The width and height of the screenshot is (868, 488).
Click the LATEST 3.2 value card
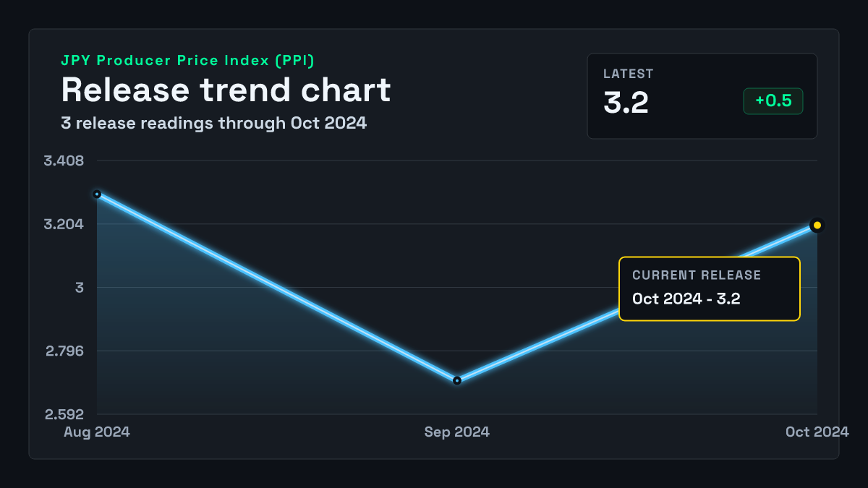pyautogui.click(x=702, y=96)
